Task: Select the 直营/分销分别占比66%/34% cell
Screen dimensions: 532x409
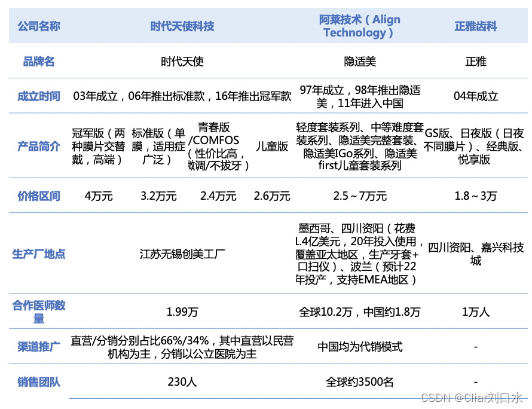Action: click(182, 347)
